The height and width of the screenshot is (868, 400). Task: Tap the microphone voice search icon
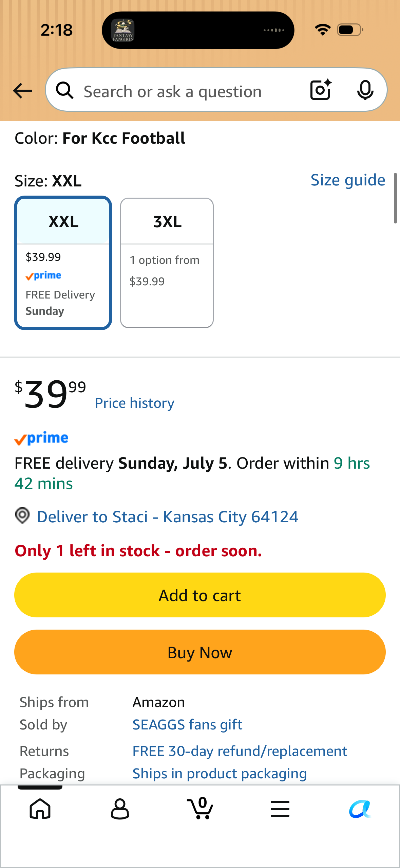click(365, 90)
